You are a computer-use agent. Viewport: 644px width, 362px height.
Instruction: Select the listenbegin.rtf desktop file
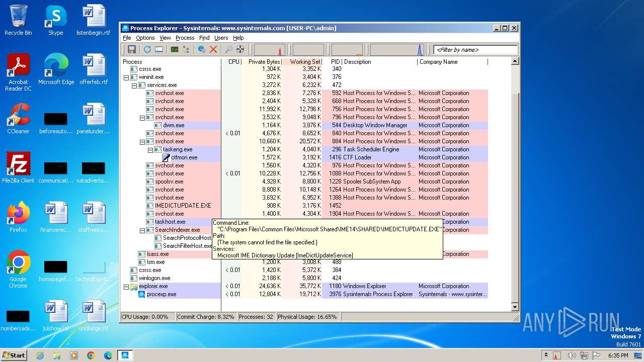(94, 21)
